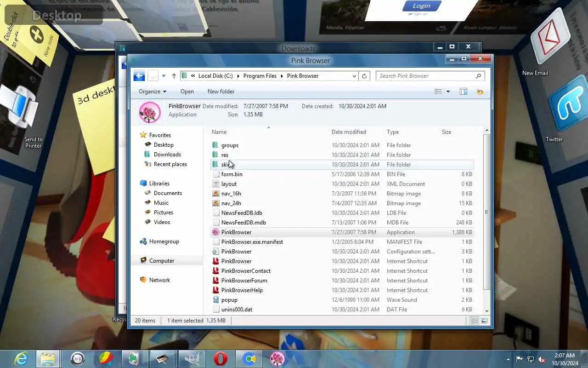
Task: Select the nav_24h bitmap icon
Action: pyautogui.click(x=216, y=203)
